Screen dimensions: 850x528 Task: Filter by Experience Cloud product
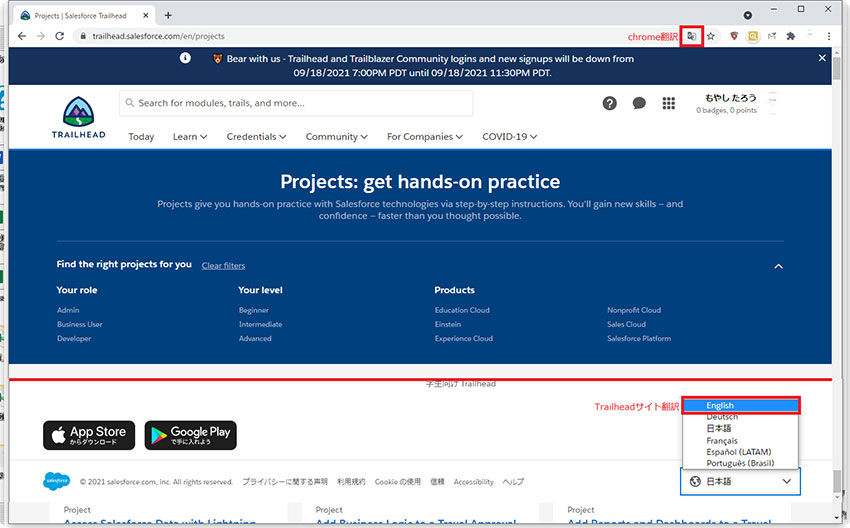pos(463,338)
